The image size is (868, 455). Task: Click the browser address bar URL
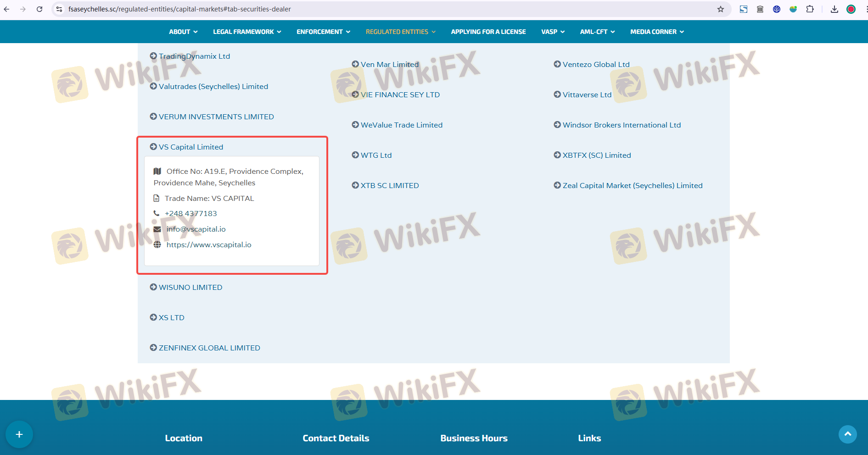click(x=179, y=9)
